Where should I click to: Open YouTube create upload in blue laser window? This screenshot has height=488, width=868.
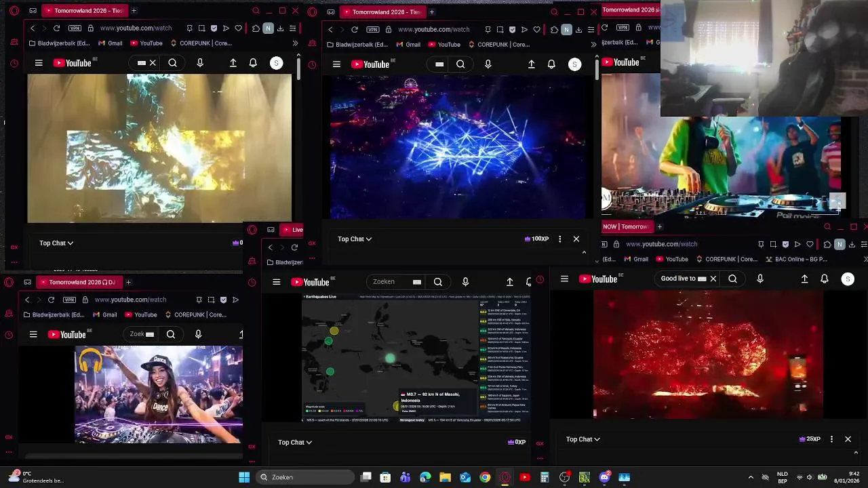[x=532, y=64]
